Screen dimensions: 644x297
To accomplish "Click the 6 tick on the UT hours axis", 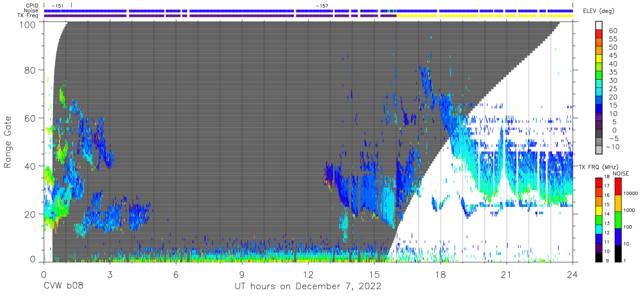I will click(x=176, y=274).
